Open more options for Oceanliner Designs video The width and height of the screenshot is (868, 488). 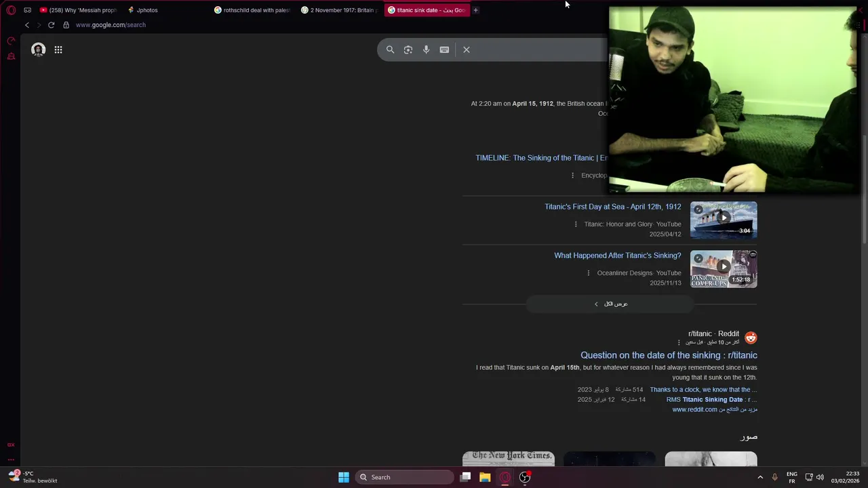point(589,273)
